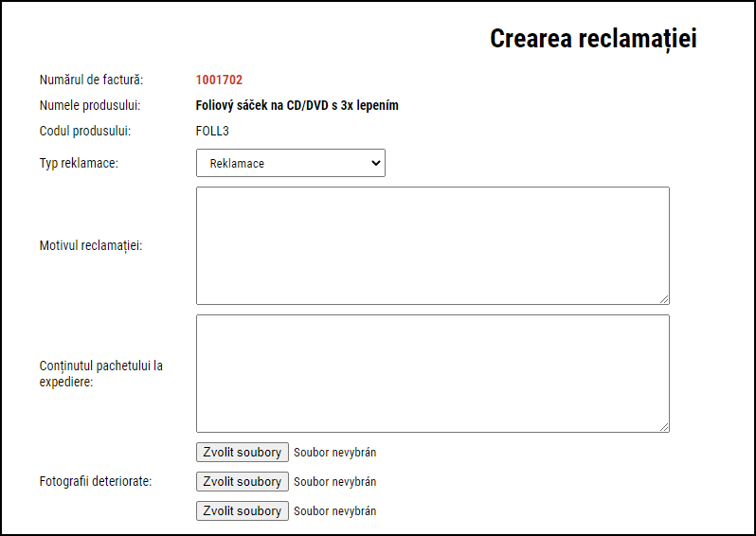Click the Motivul reclamației field label
Viewport: 756px width, 536px height.
point(91,246)
